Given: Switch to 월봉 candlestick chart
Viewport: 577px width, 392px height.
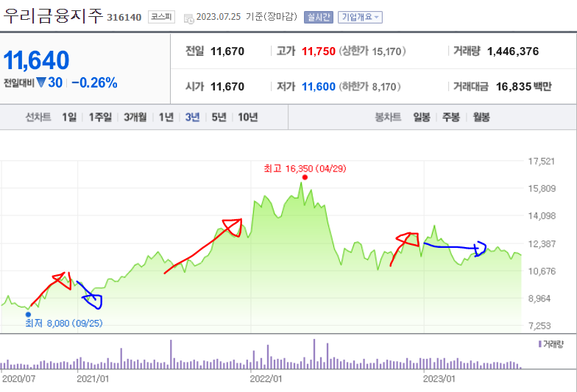Looking at the screenshot, I should (x=481, y=118).
